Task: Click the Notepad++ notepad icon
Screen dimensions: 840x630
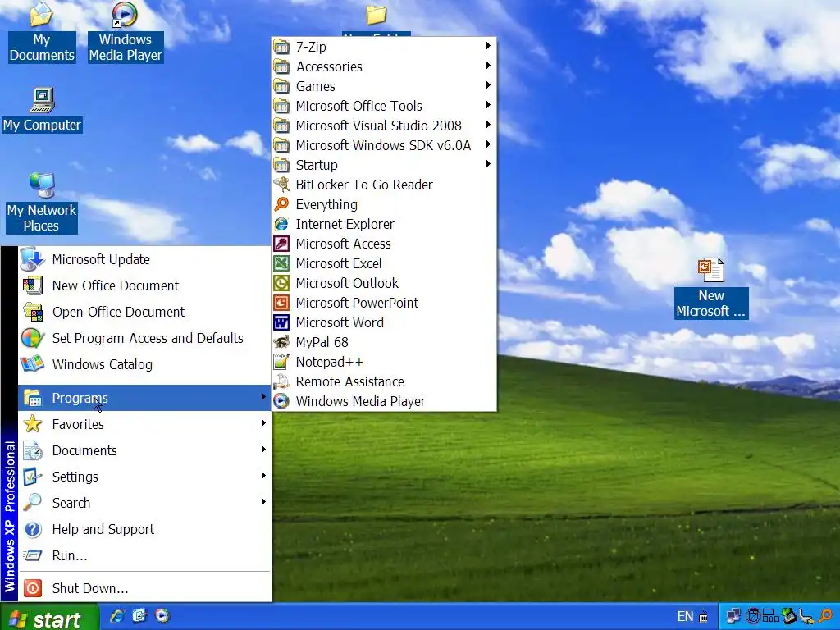Action: (x=282, y=362)
